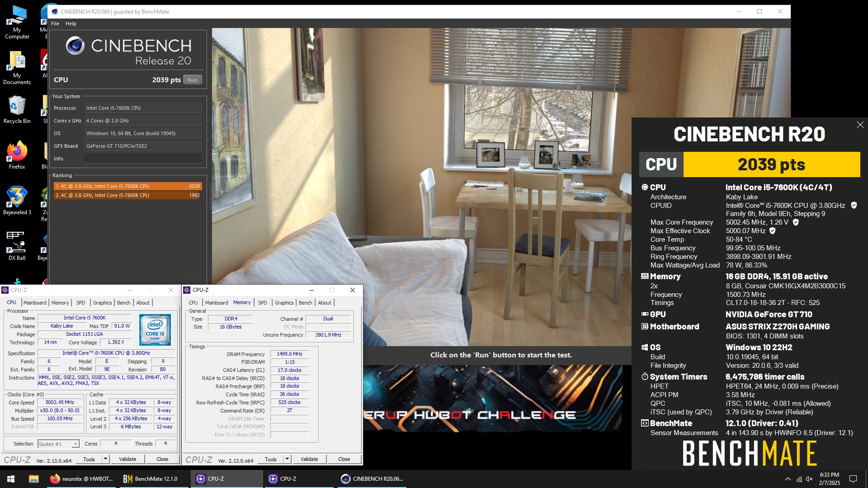This screenshot has width=868, height=488.
Task: Open SPD tab in left CPU-Z
Action: [81, 303]
